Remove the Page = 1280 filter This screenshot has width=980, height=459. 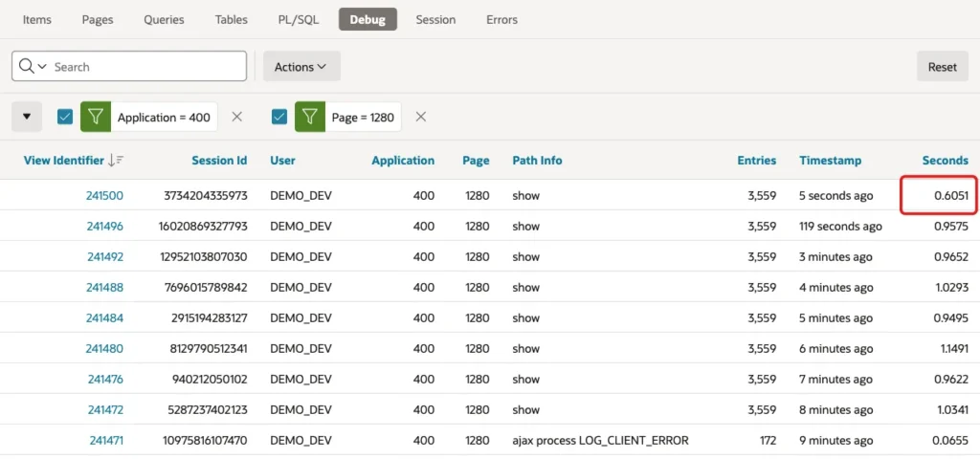pos(421,117)
